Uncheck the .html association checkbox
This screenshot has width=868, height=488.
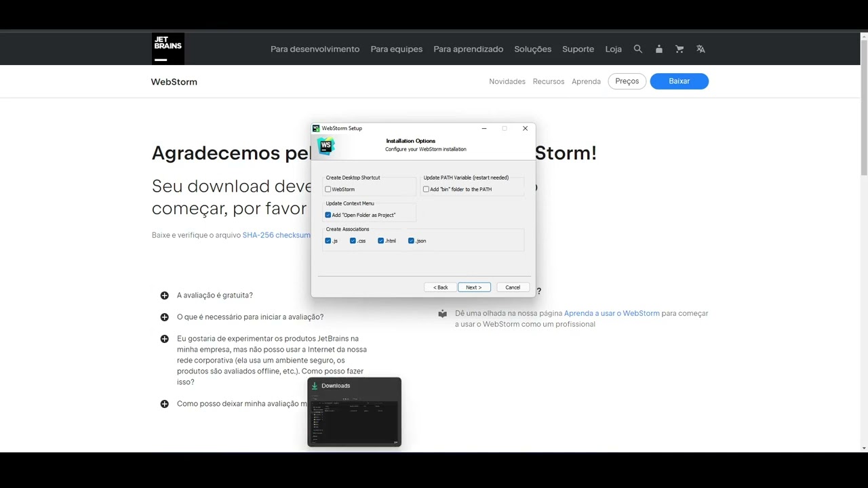pos(381,241)
